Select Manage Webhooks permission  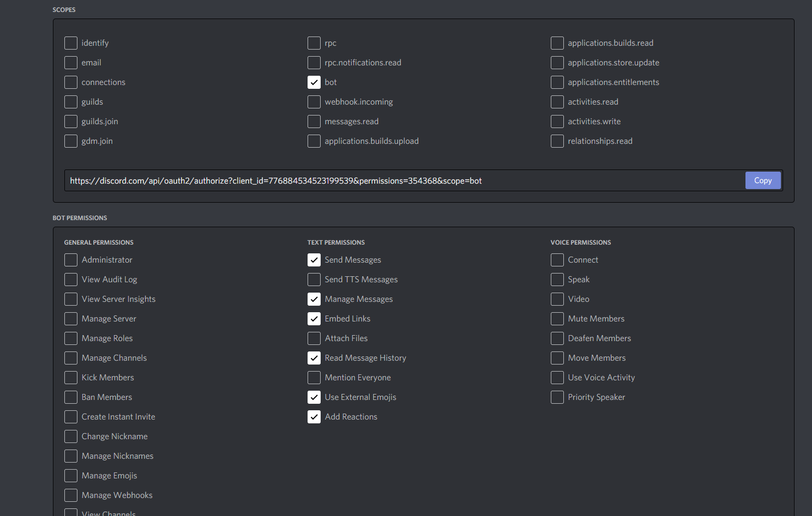pyautogui.click(x=71, y=495)
